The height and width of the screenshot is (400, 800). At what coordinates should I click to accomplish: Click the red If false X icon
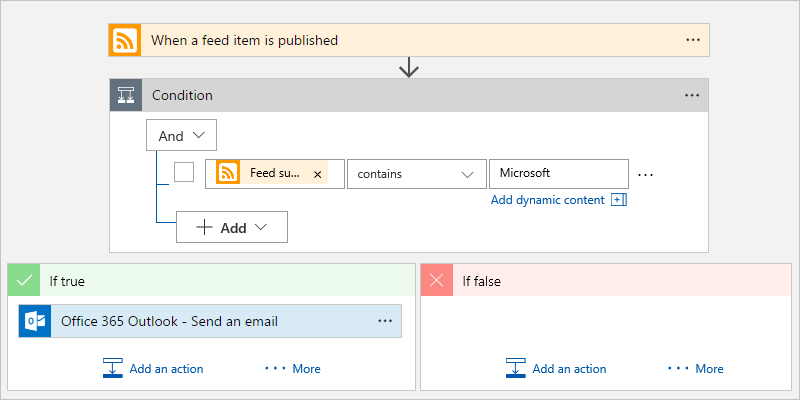(x=437, y=281)
